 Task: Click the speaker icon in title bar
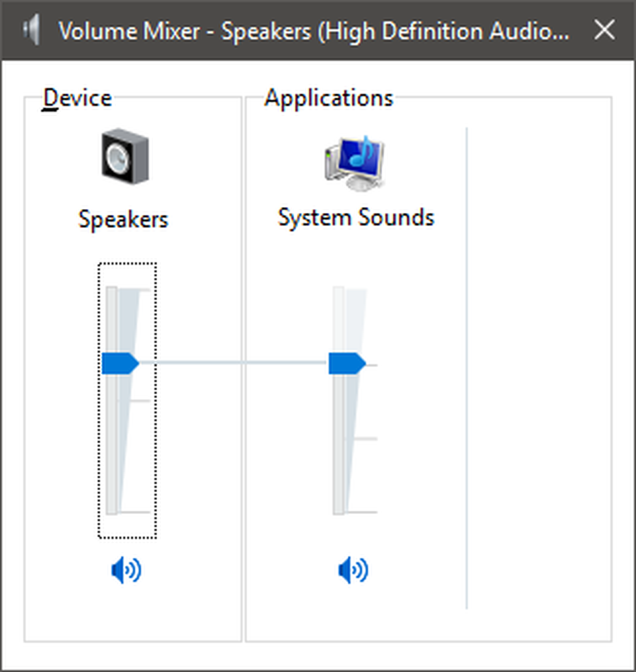point(32,30)
